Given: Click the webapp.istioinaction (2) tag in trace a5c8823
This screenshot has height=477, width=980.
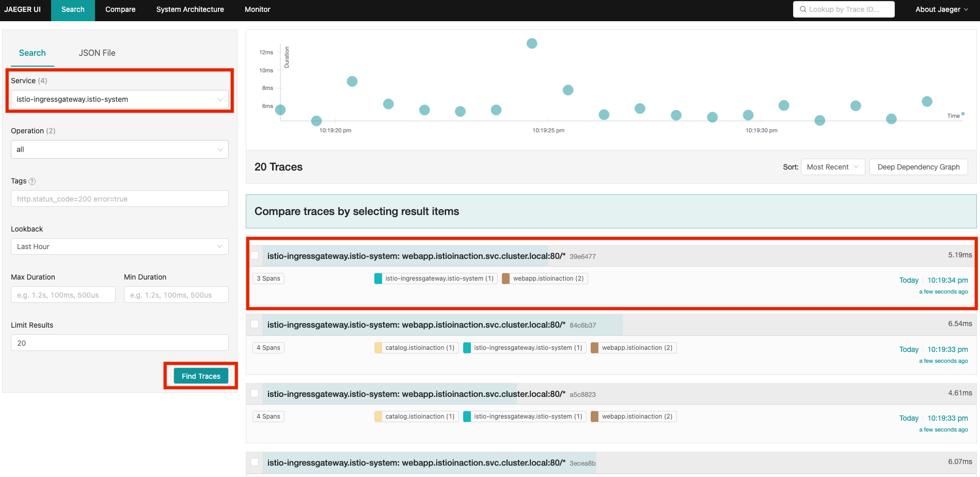Looking at the screenshot, I should [634, 417].
